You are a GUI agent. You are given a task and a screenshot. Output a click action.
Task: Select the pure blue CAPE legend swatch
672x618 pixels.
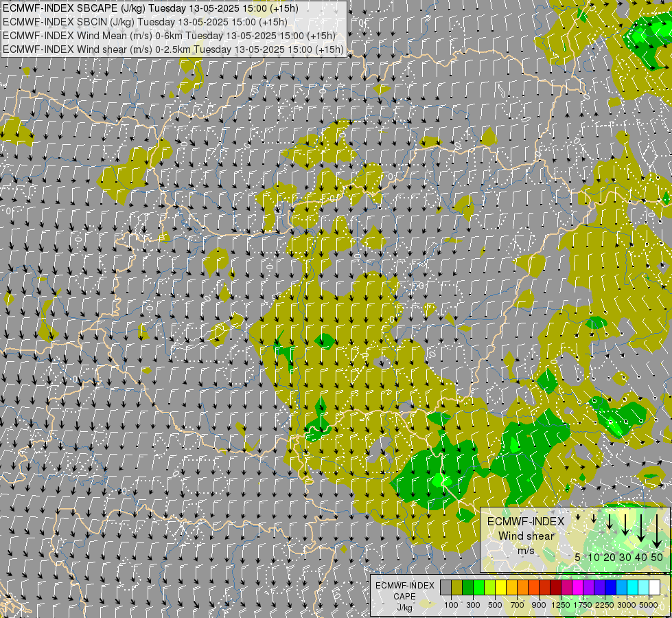click(x=611, y=587)
